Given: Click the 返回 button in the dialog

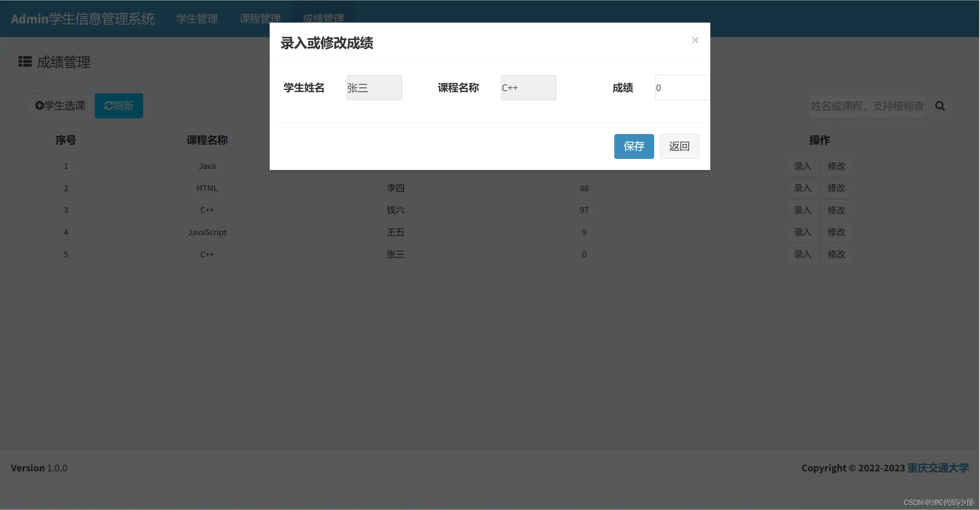Looking at the screenshot, I should (679, 146).
